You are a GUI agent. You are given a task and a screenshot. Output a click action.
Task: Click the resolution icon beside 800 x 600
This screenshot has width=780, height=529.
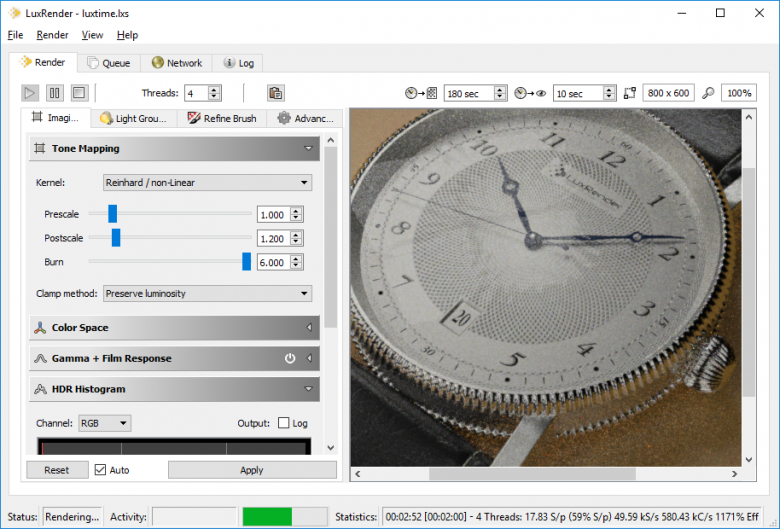pos(630,93)
